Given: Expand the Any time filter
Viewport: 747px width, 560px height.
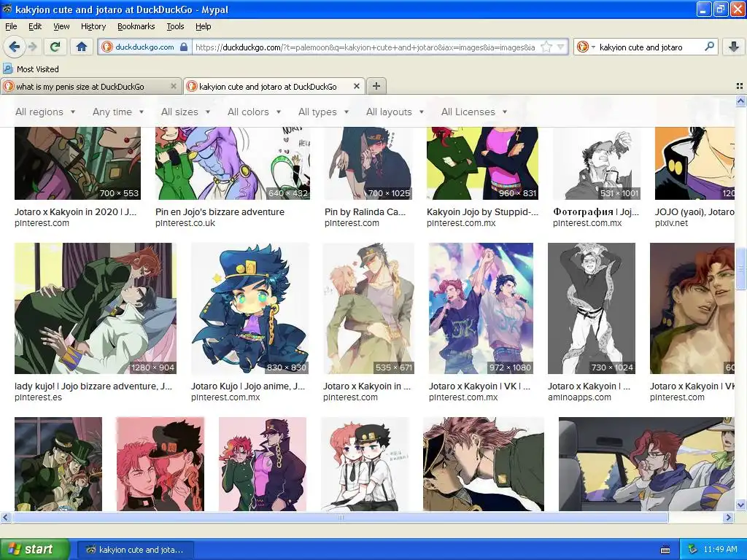Looking at the screenshot, I should coord(118,112).
